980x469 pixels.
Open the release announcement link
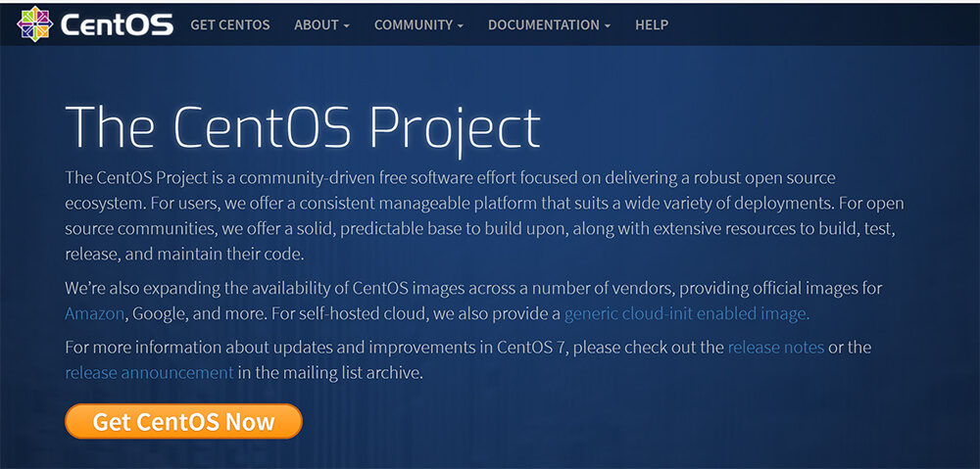click(x=149, y=373)
